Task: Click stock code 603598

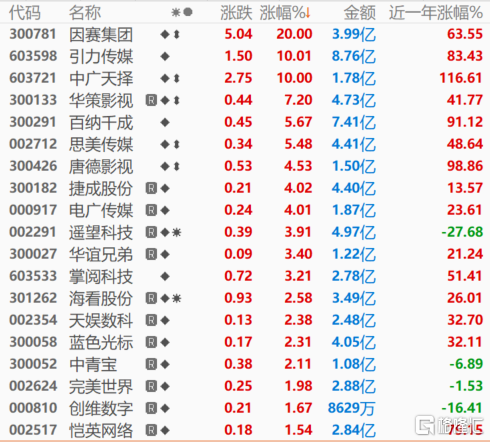Action: (x=33, y=56)
